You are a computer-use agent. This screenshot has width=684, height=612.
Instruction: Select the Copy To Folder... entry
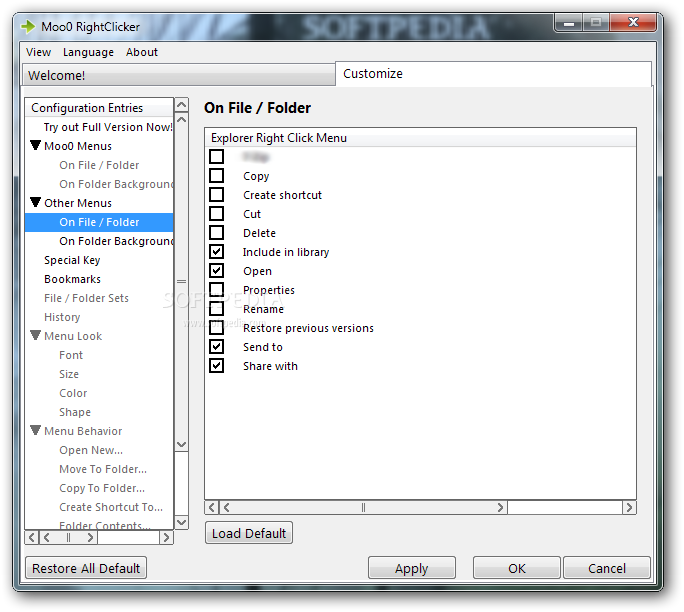[x=102, y=488]
